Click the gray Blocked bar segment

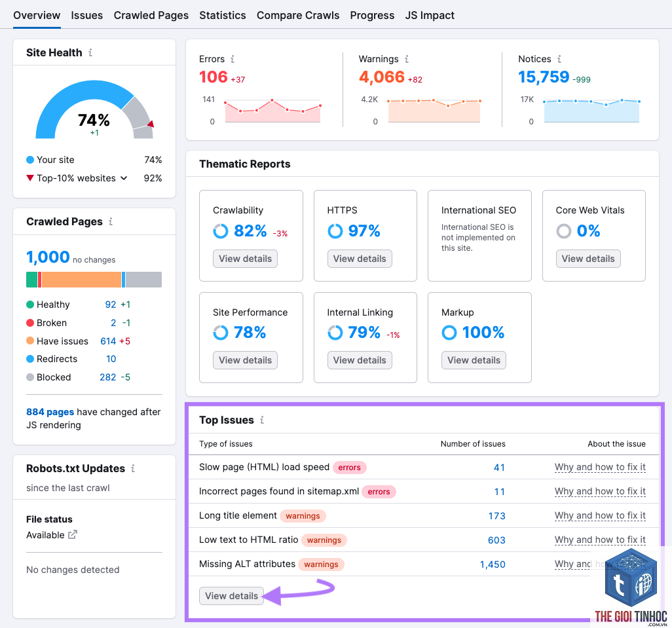click(143, 280)
